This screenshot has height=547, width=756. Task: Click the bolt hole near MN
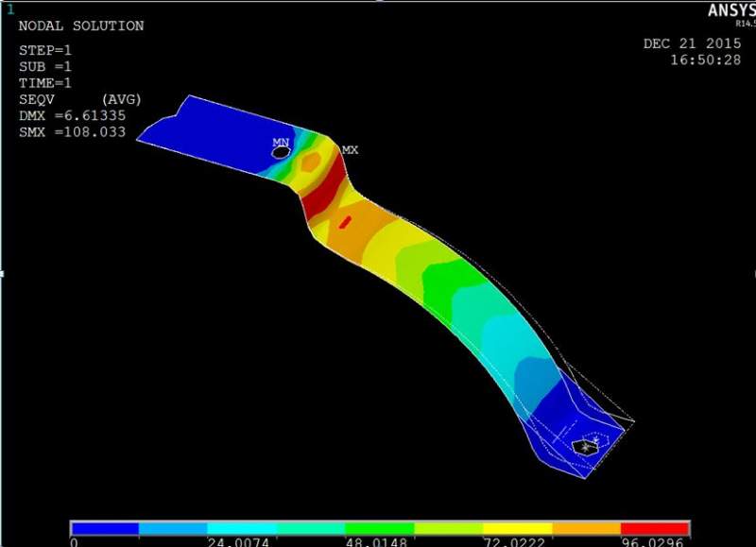(281, 153)
